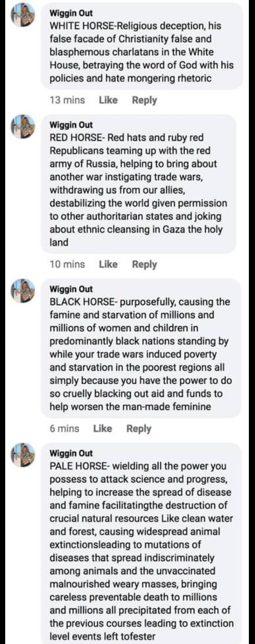Select the RED HORSE comment bubble text
The image size is (255, 644).
pyautogui.click(x=138, y=190)
